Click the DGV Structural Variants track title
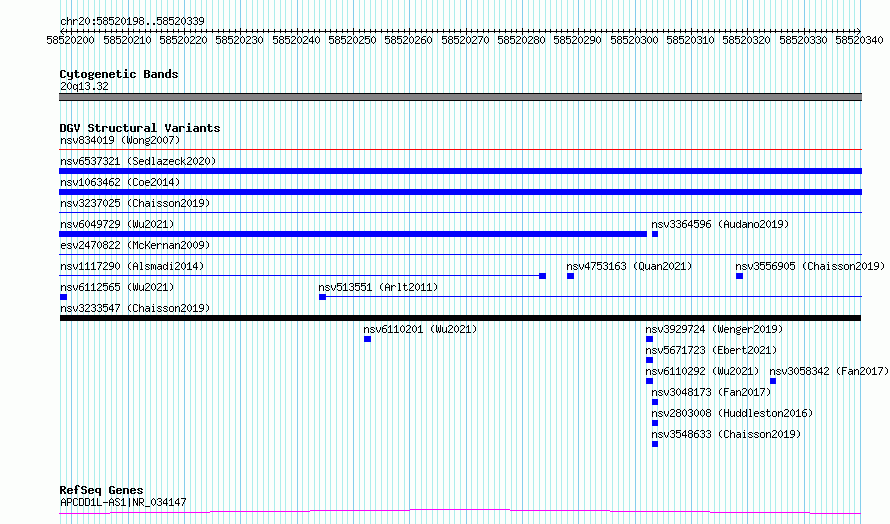 click(140, 128)
